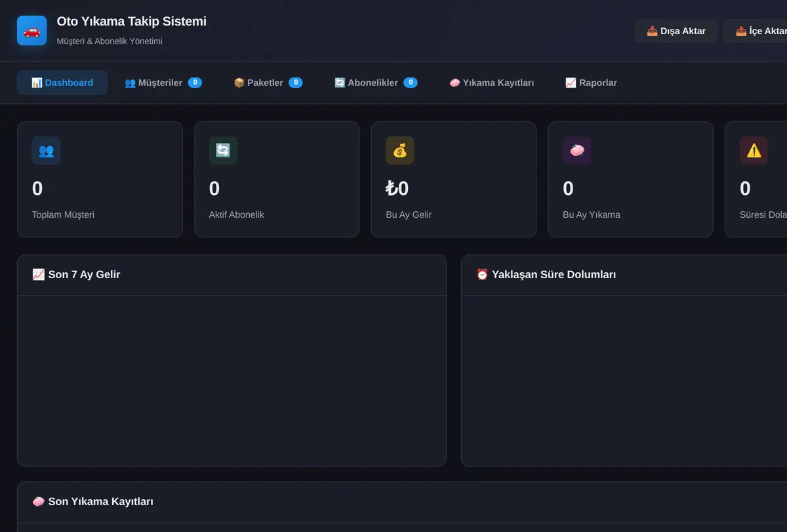Click the alarm clock icon beside Yaklaşan Süre Dolumları
This screenshot has height=532, width=787.
click(x=482, y=274)
